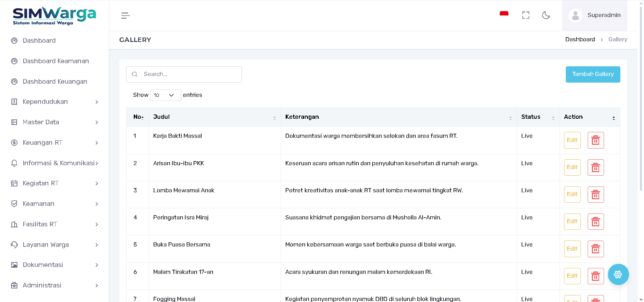Screen dimensions: 644x302
Task: Enter fullscreen mode using the header icon
Action: [x=525, y=15]
